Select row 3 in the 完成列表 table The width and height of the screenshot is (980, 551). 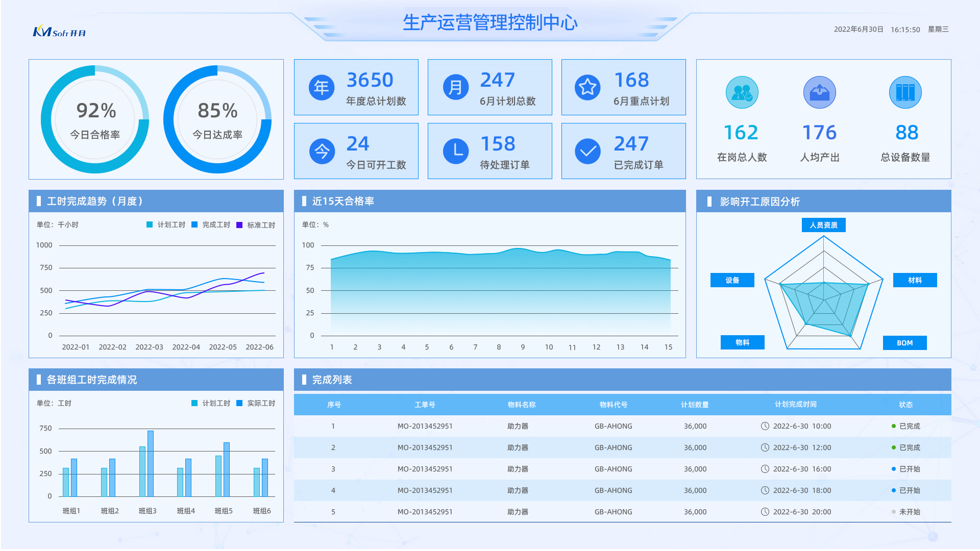622,469
